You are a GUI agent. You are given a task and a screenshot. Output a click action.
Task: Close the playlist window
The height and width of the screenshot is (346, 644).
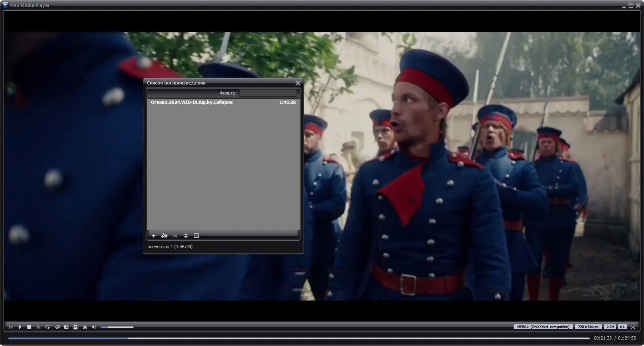point(298,83)
